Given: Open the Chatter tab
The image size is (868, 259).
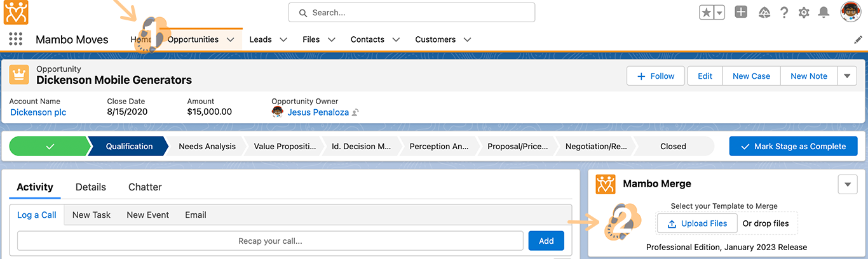Looking at the screenshot, I should point(145,187).
